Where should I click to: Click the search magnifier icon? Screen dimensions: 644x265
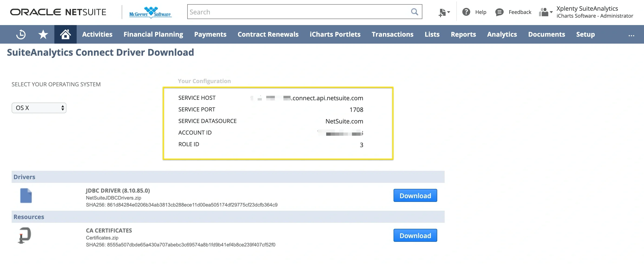coord(414,12)
